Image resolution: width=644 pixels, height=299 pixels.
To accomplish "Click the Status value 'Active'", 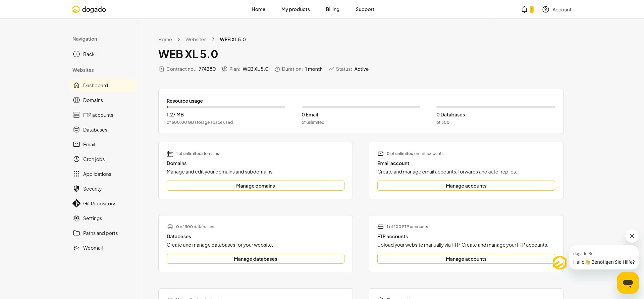I will (x=362, y=69).
